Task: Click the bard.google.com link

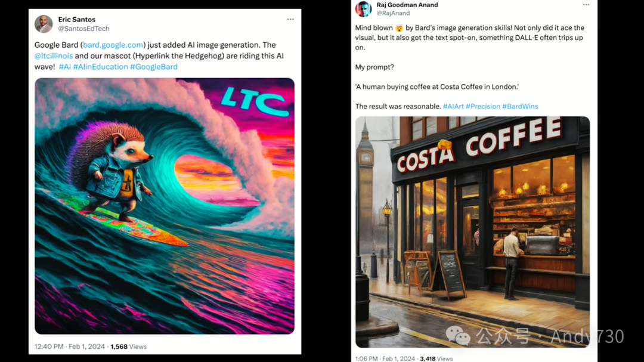Action: pyautogui.click(x=113, y=45)
